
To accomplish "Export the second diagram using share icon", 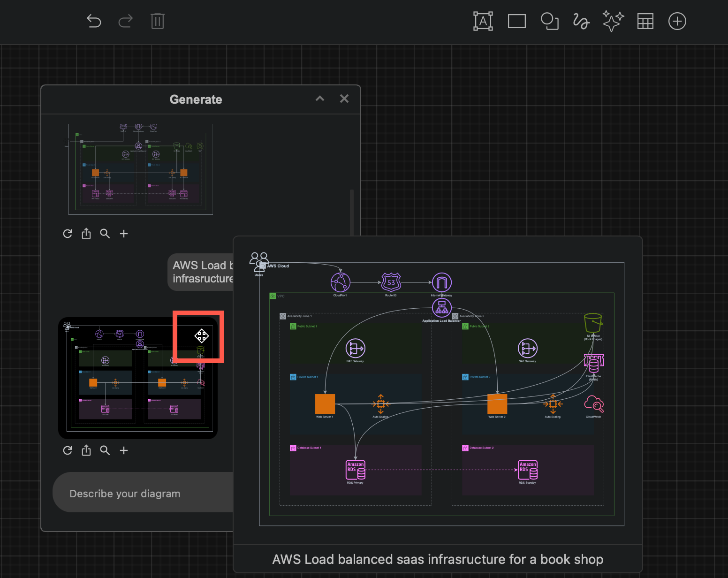I will pos(86,450).
